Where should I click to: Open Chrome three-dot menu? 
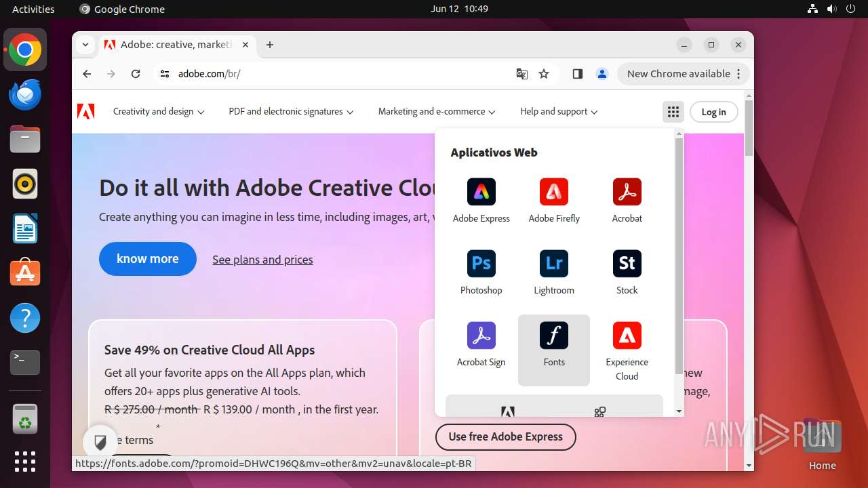(x=739, y=74)
